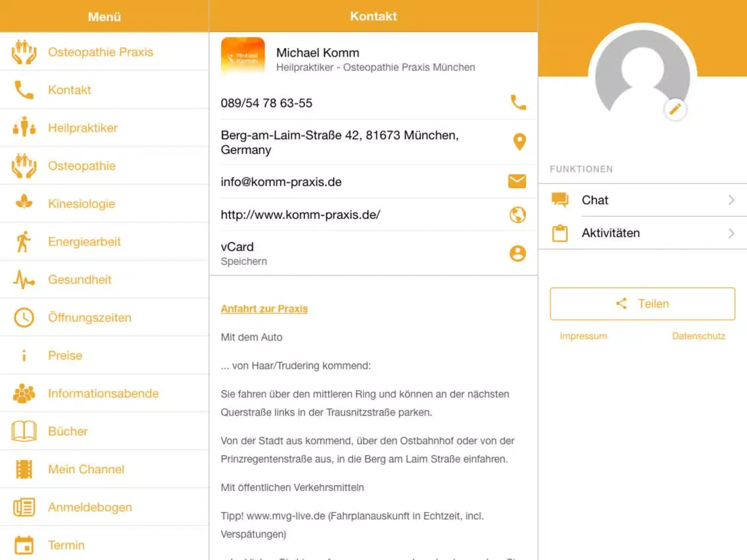Go to Kinesiologie menu item

pos(105,203)
